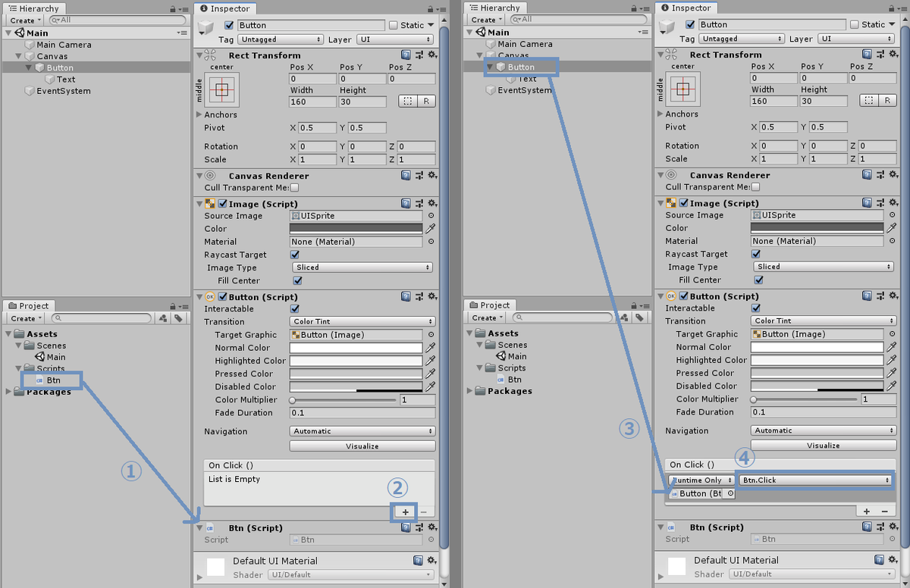Collapse the Scripts folder in Project panel
Image resolution: width=910 pixels, height=588 pixels.
pos(17,368)
